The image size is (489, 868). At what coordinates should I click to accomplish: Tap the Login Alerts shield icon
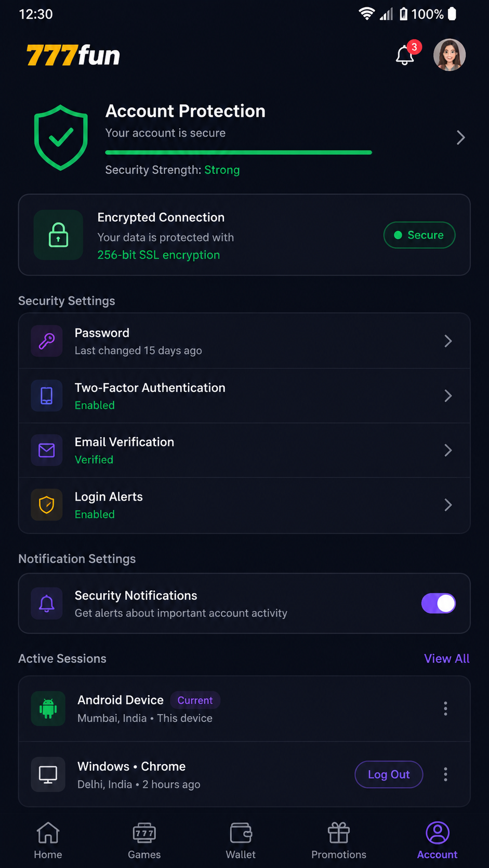click(47, 505)
